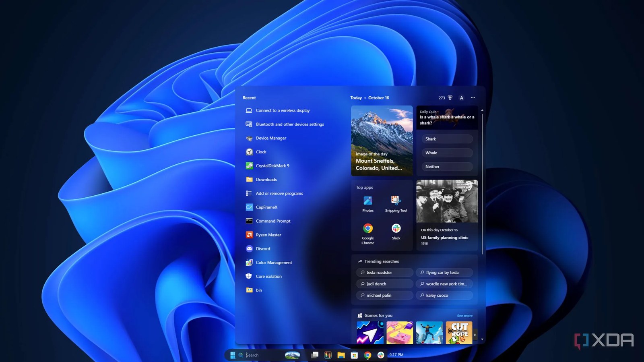Open Task View on taskbar
The height and width of the screenshot is (362, 644).
[315, 355]
